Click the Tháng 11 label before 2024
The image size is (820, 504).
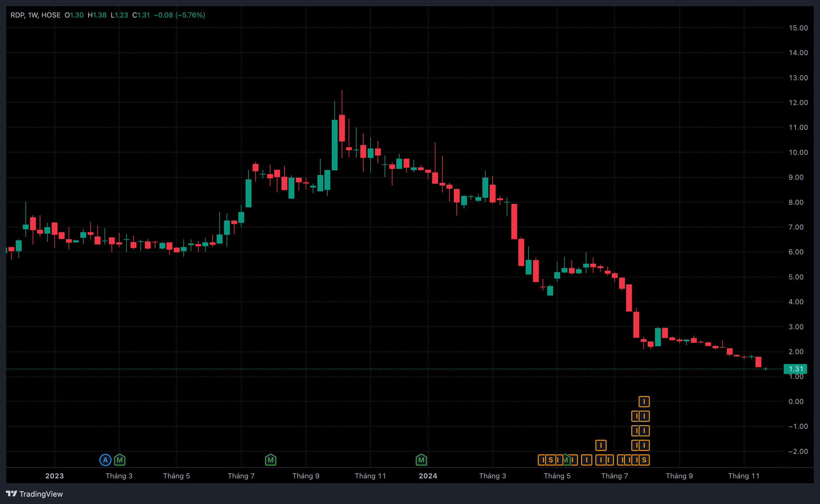(370, 476)
